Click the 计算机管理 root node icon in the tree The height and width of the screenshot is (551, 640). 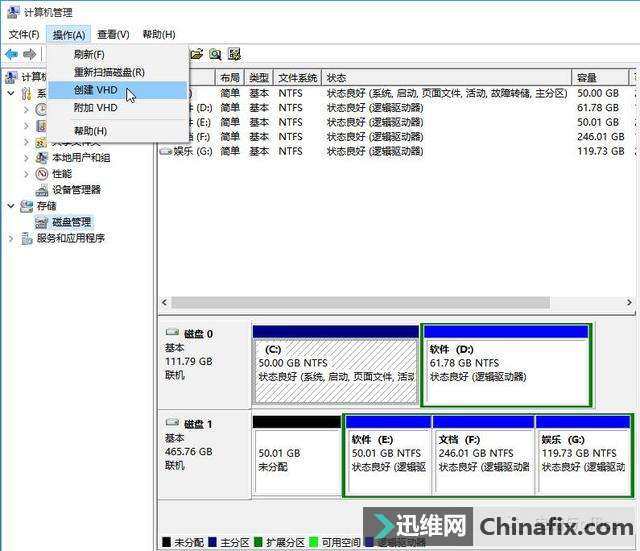[x=12, y=77]
